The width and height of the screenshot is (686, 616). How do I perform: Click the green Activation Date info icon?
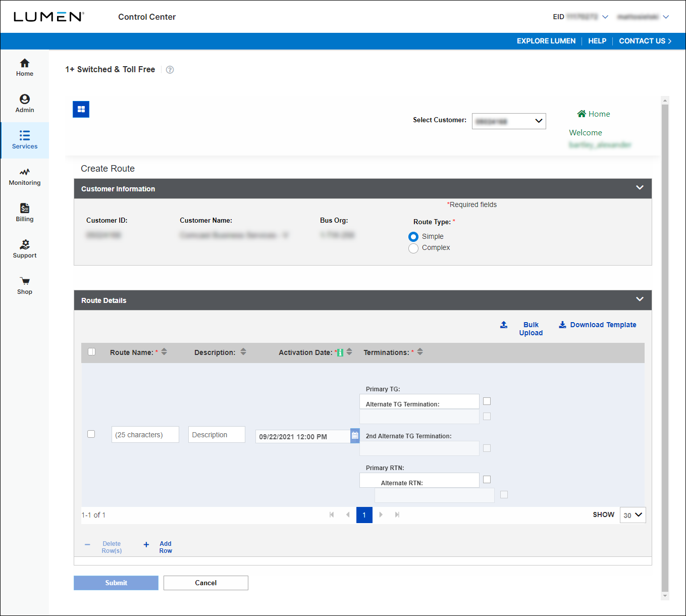340,352
